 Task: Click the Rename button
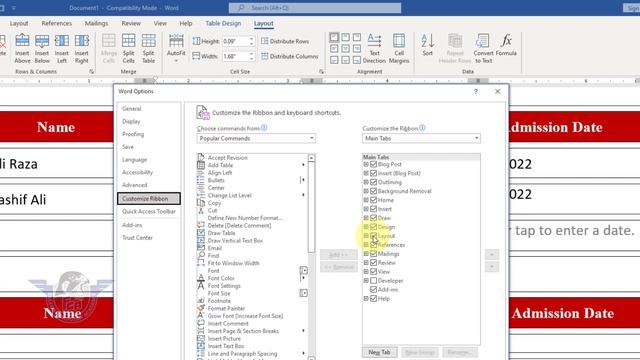click(460, 352)
